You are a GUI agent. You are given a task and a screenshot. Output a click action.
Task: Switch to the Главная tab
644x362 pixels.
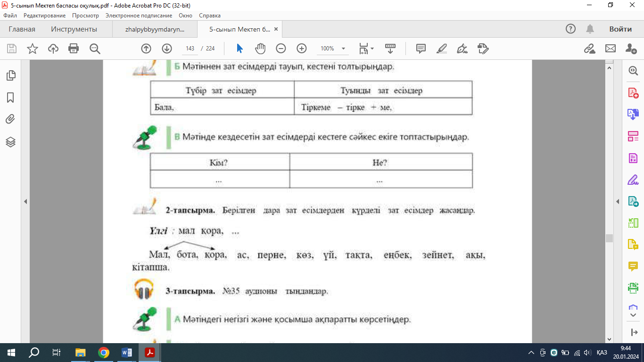click(x=22, y=29)
